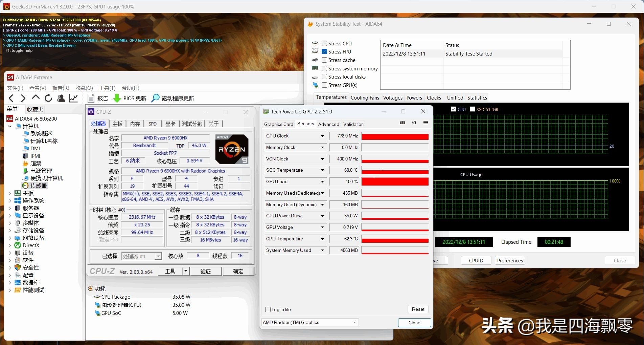Uncheck the Stress FPU checkbox
Image resolution: width=644 pixels, height=345 pixels.
pos(324,52)
